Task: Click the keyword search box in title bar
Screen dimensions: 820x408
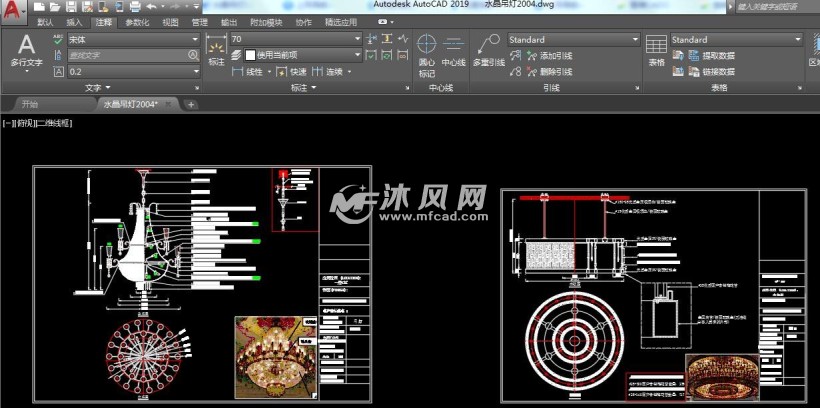Action: (x=778, y=7)
